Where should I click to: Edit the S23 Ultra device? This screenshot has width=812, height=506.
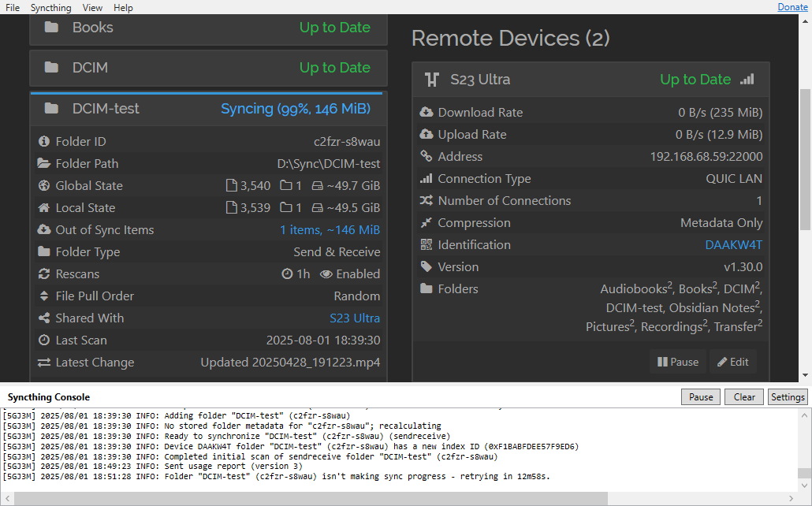tap(732, 362)
